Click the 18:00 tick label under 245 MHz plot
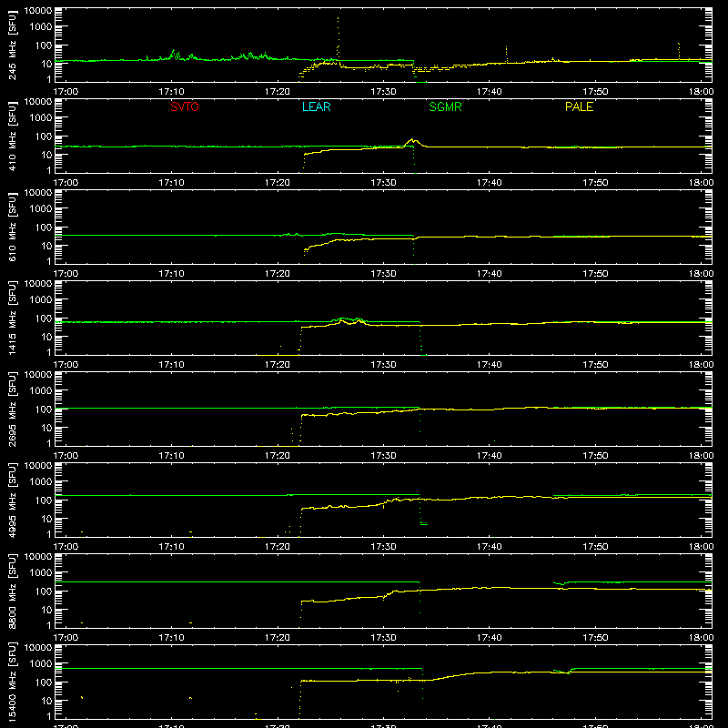 [x=701, y=92]
